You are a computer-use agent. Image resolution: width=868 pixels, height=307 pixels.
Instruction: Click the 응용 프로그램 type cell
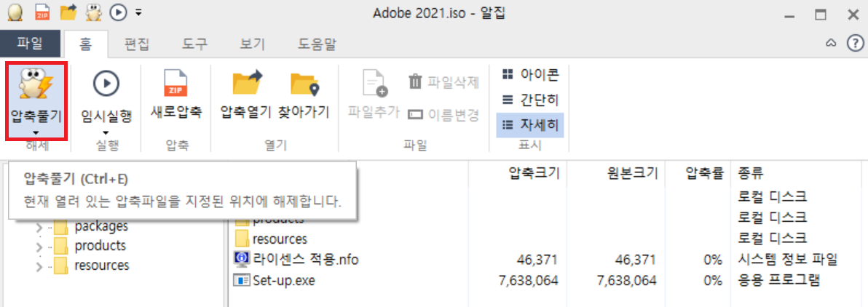click(x=779, y=281)
